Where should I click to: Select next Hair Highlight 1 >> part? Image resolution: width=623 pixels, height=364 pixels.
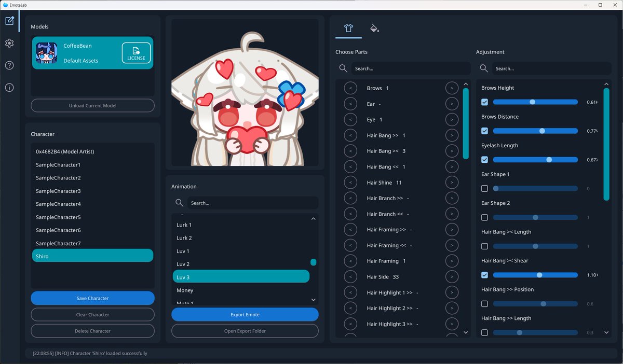[452, 292]
